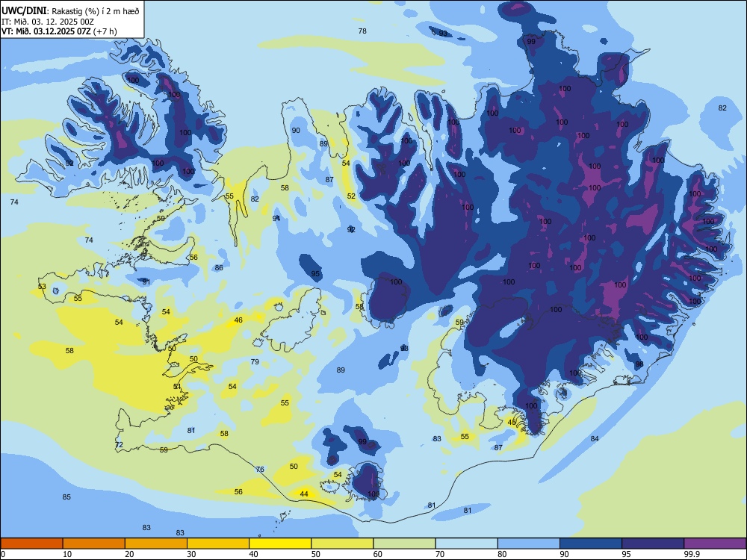Click the map humidity value '53'
The height and width of the screenshot is (560, 747).
click(43, 287)
